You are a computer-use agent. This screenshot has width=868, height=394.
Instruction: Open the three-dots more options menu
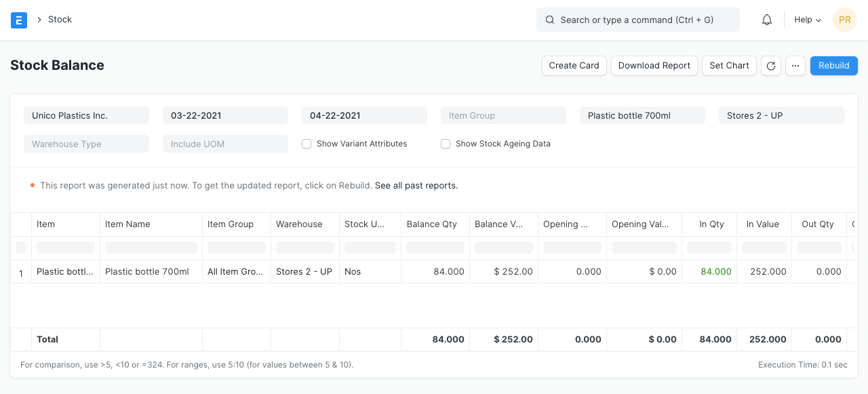(x=795, y=66)
